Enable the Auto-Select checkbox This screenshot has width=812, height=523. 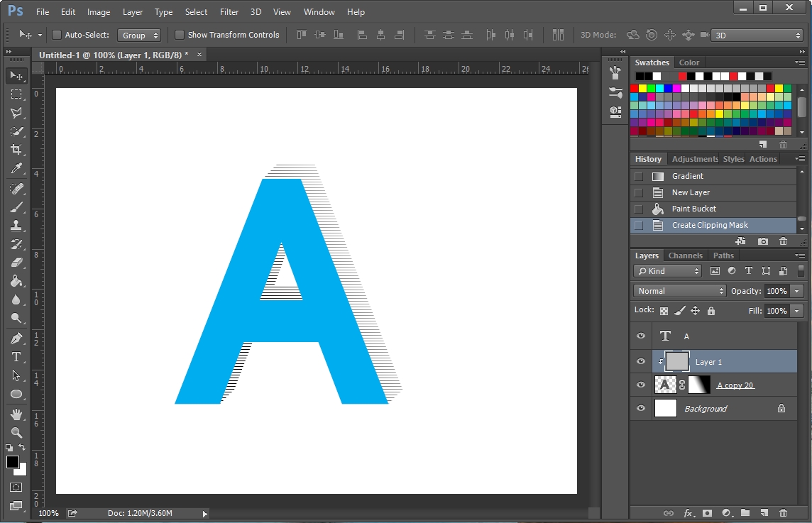[x=57, y=35]
